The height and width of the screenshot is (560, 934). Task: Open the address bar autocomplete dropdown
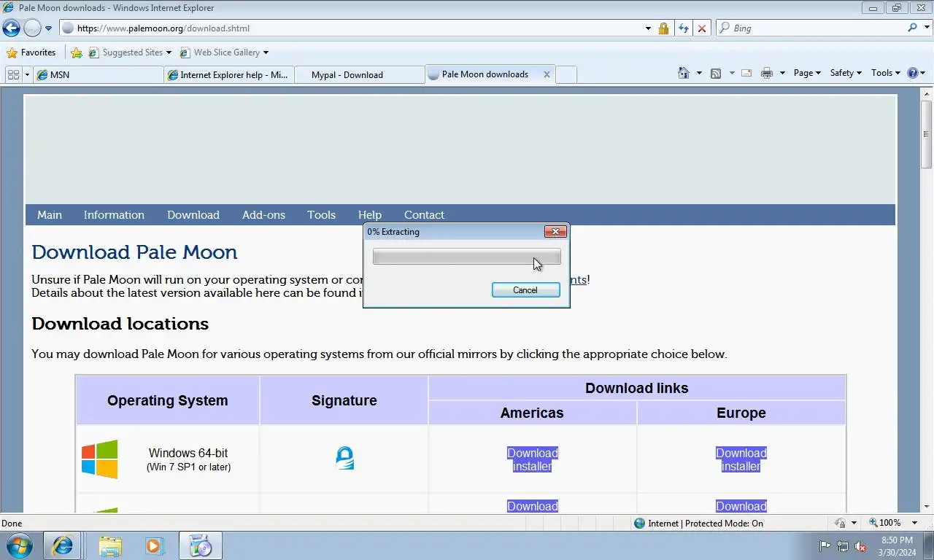pyautogui.click(x=648, y=28)
